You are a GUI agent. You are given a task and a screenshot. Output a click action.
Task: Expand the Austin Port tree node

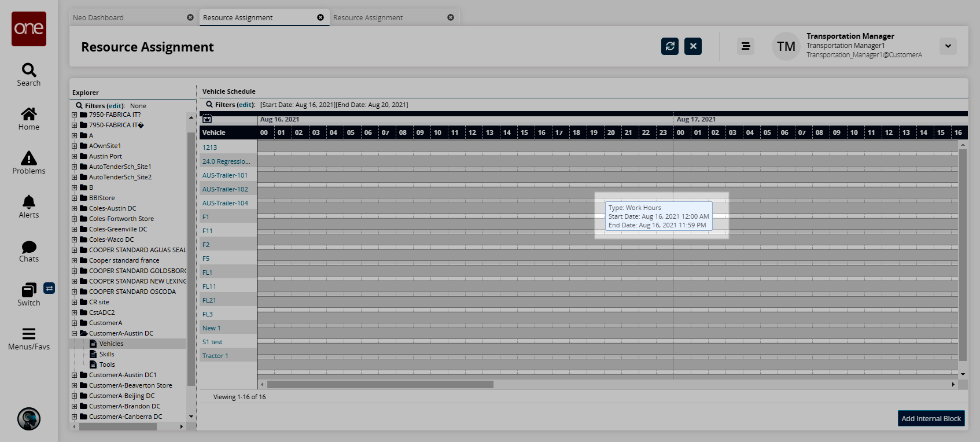coord(74,156)
